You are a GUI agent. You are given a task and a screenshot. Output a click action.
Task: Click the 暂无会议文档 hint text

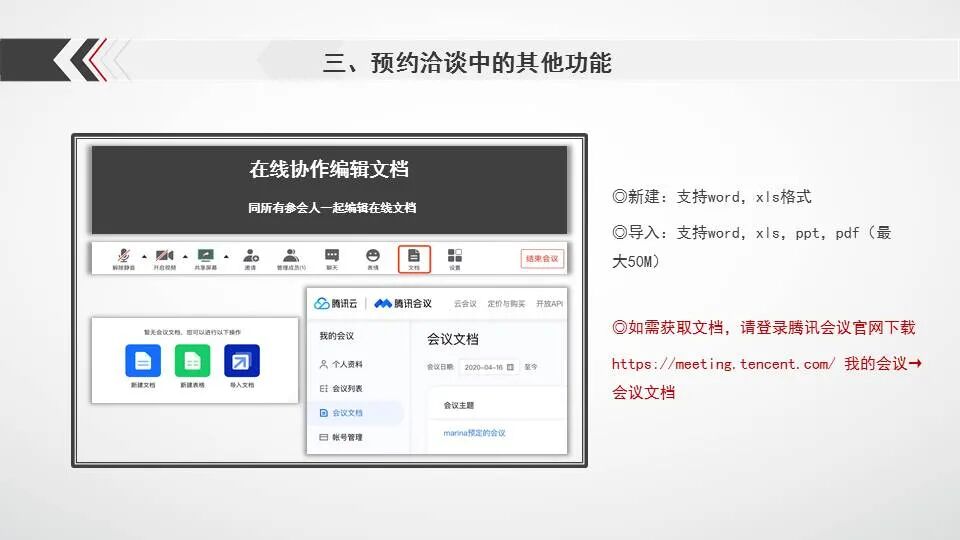pos(192,332)
